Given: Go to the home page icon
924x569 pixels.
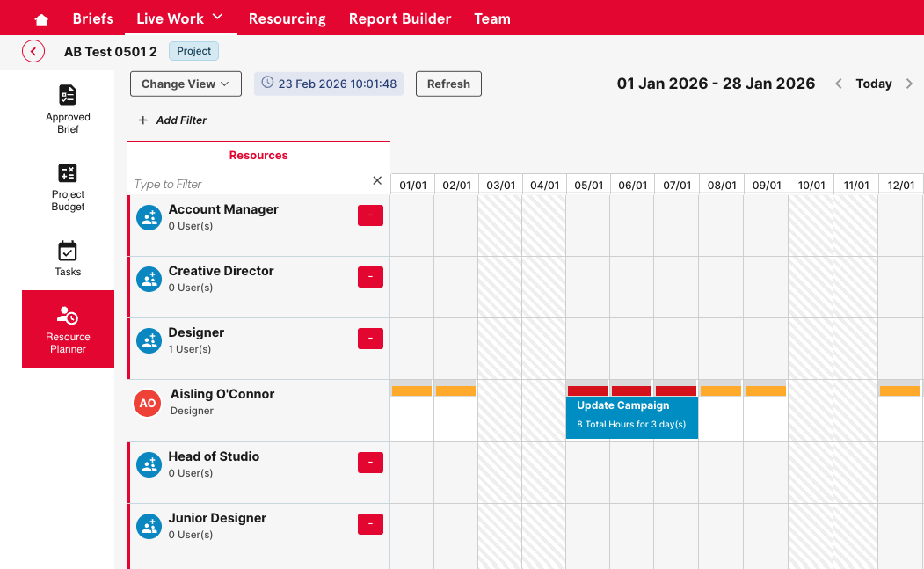Looking at the screenshot, I should click(x=41, y=19).
